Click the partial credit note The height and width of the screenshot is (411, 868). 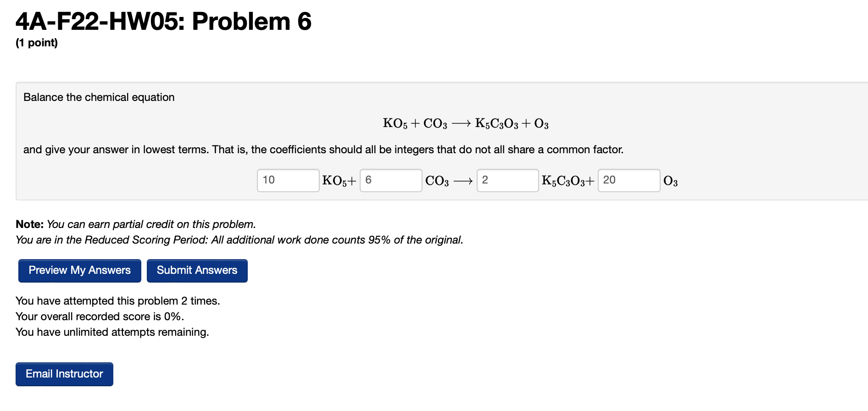click(x=135, y=224)
